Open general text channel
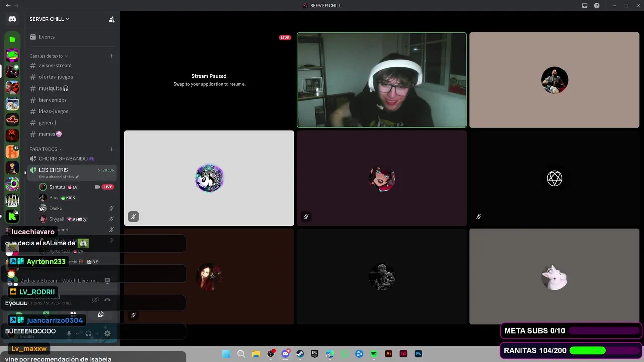 pyautogui.click(x=71, y=123)
